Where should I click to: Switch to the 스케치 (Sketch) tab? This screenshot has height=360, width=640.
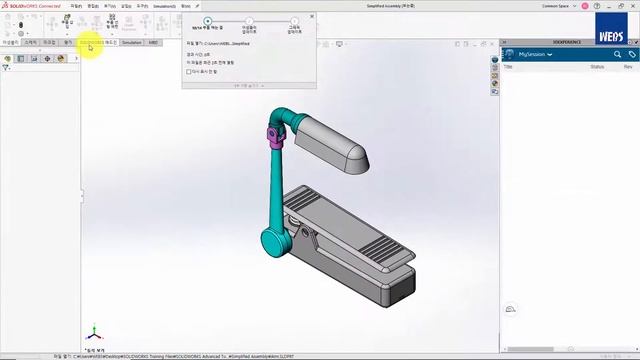click(x=31, y=42)
